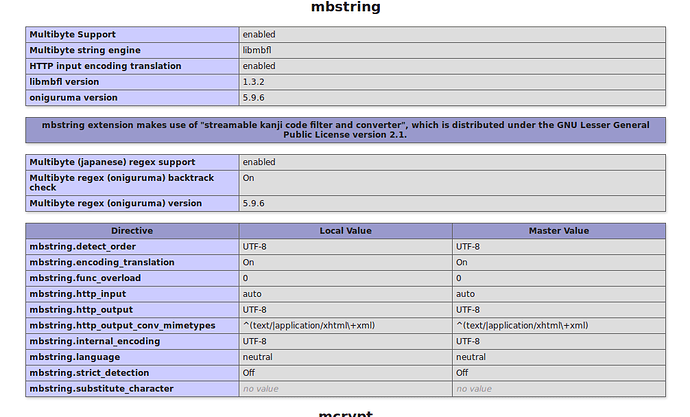Select 'mbstring.language' directive
The image size is (690, 417).
pyautogui.click(x=132, y=357)
